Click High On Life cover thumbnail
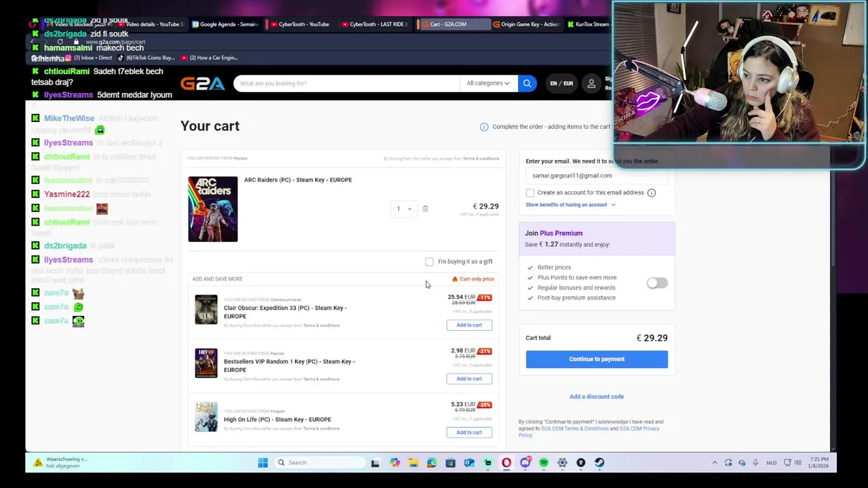Viewport: 868px width, 488px height. [206, 417]
